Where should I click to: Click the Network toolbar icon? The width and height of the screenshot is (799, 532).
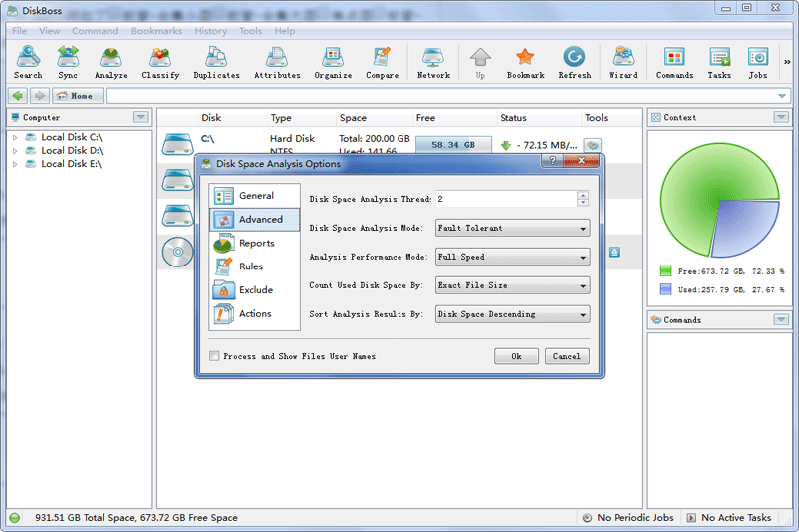(433, 62)
